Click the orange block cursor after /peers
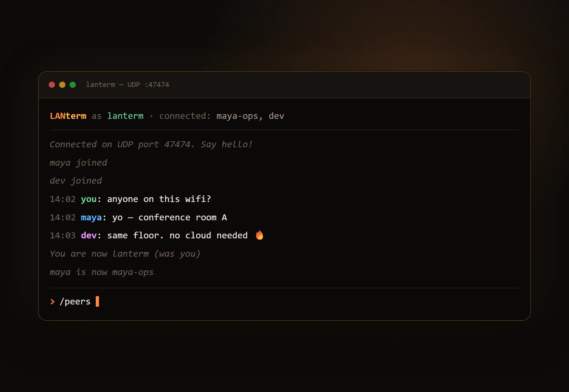 [97, 301]
